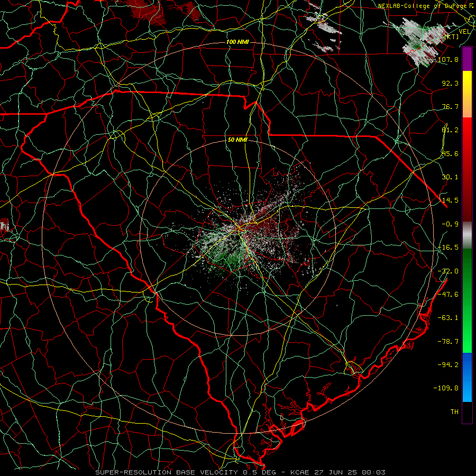476x476 pixels.
Task: Click the -16.5 legend value
Action: (448, 248)
